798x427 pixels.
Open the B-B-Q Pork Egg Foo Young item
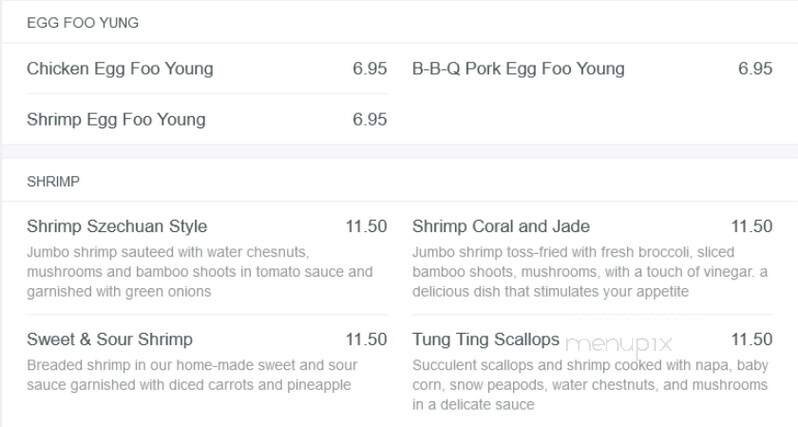[518, 69]
